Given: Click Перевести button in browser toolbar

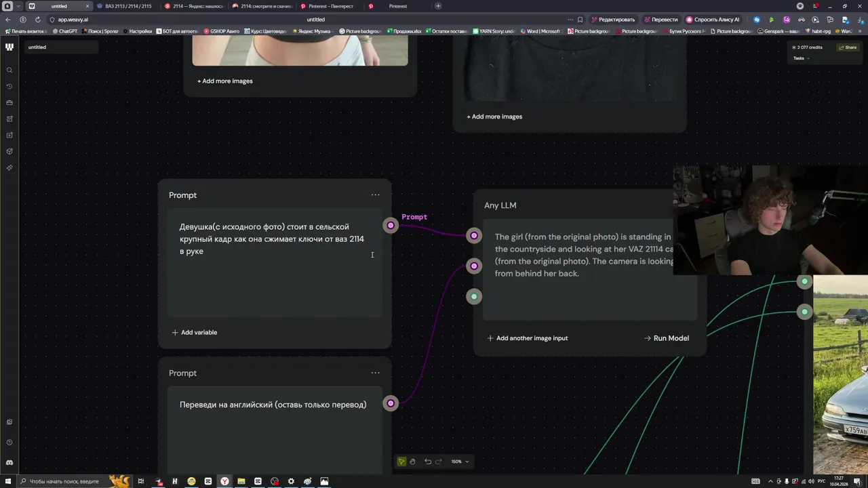Looking at the screenshot, I should 661,20.
